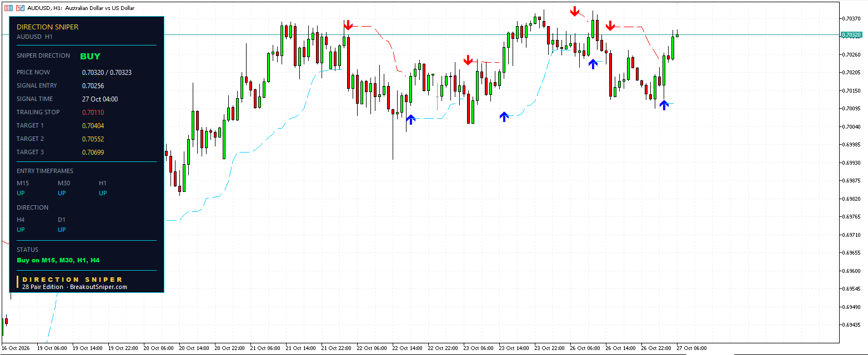Image resolution: width=868 pixels, height=355 pixels.
Task: Click the 0.70040 price axis label
Action: point(851,126)
